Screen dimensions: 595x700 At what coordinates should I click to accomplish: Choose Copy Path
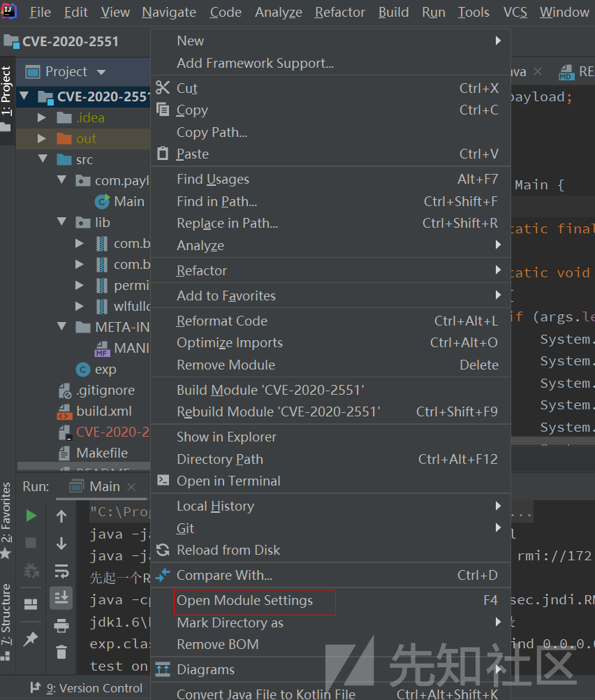click(331, 132)
